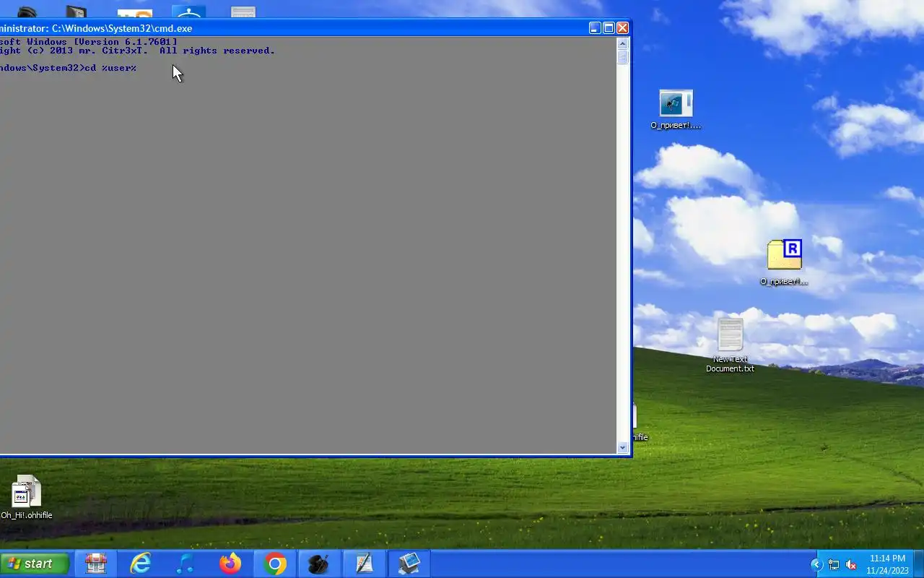Open the Start menu

pos(35,564)
